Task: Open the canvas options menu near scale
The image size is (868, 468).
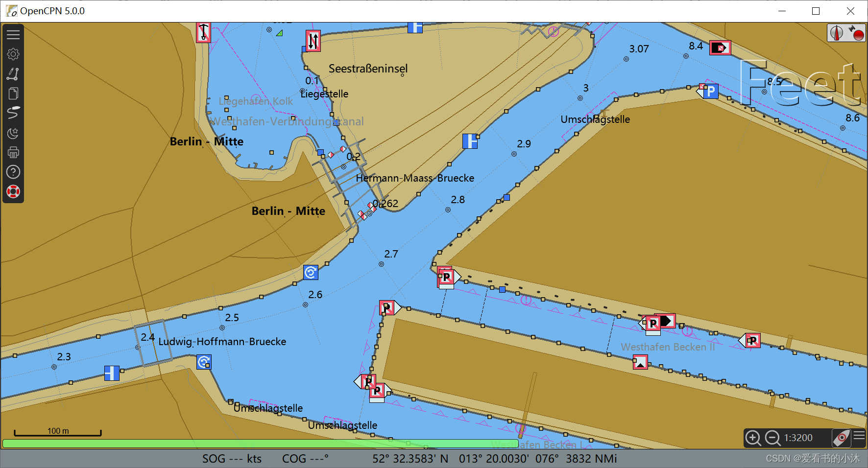Action: (859, 436)
